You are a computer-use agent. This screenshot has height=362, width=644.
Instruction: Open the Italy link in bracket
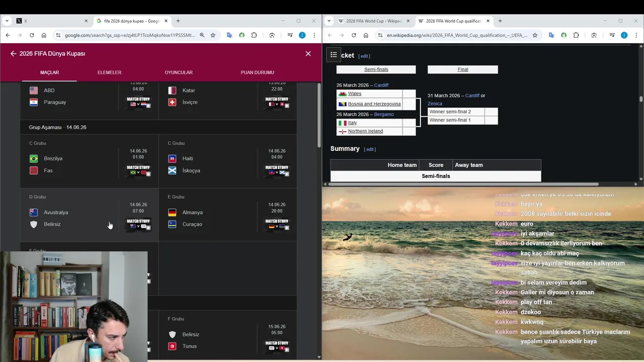[x=352, y=123]
